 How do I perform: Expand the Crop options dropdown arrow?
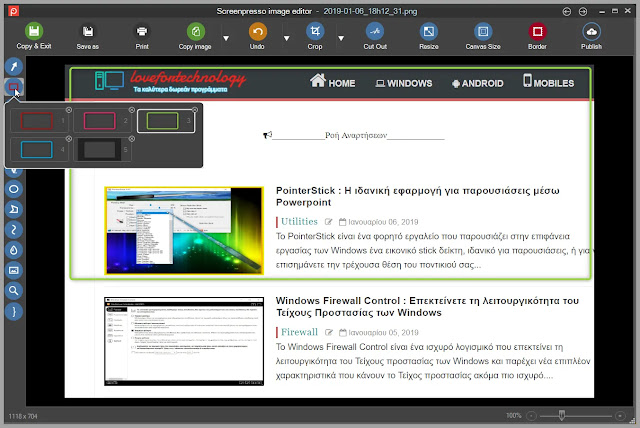coord(341,38)
